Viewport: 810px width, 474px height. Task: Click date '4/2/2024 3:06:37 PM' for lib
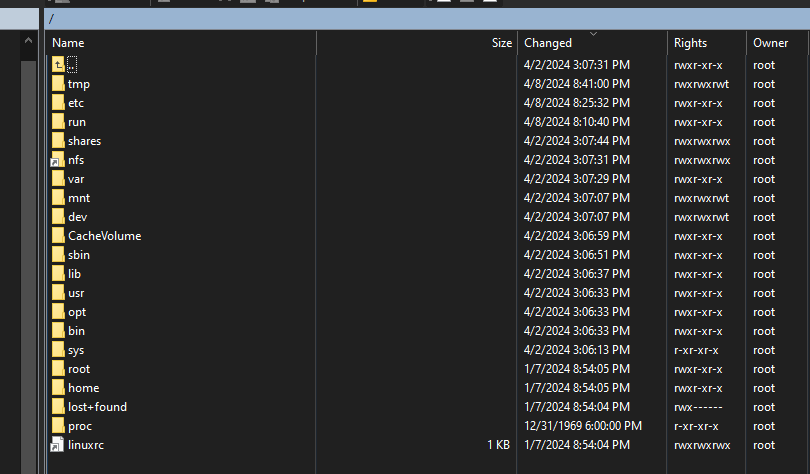tap(577, 274)
